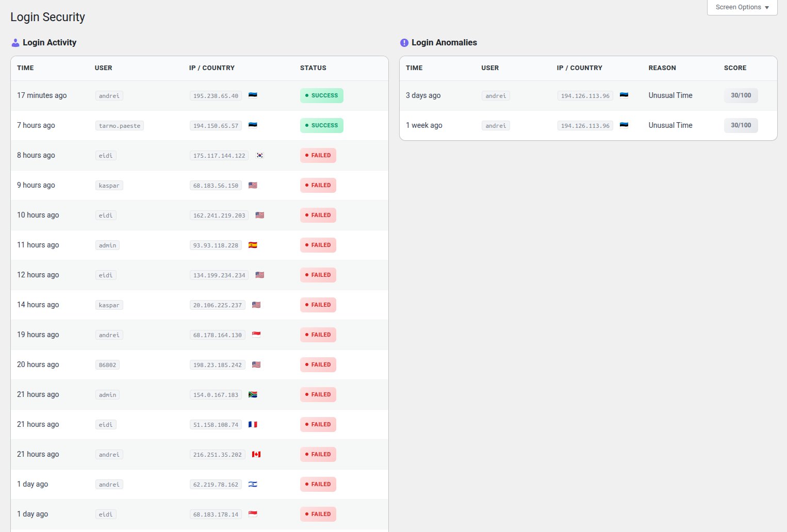Click the SUCCESS badge for user andrei
This screenshot has width=787, height=532.
click(x=321, y=95)
